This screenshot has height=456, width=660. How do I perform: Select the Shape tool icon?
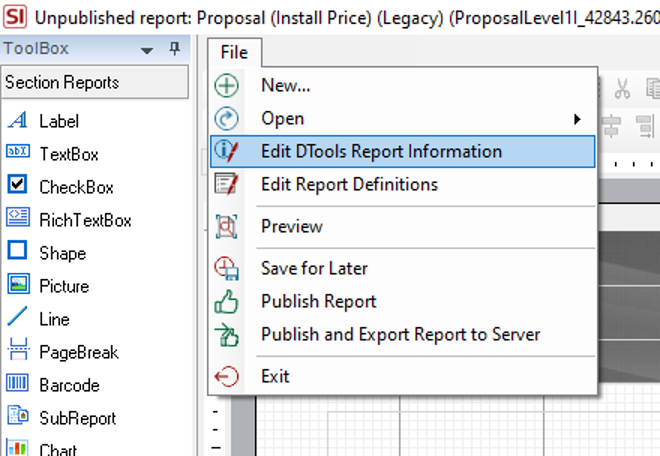point(17,250)
